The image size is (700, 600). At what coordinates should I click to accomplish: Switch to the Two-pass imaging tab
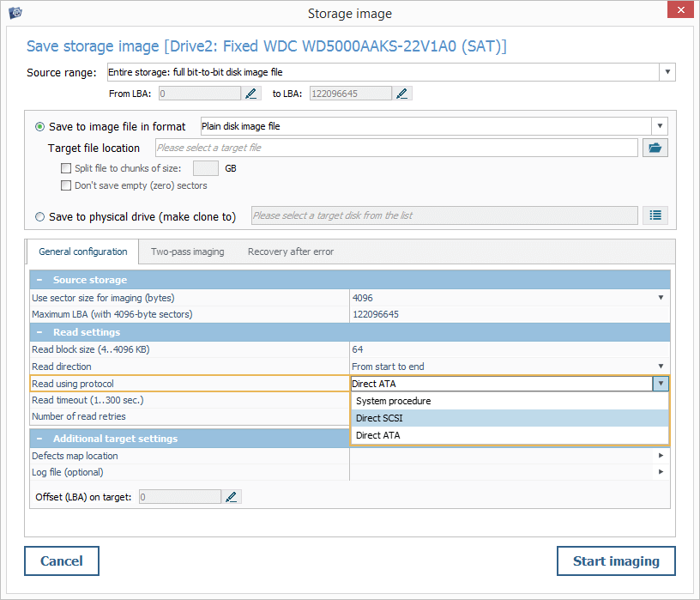tap(187, 252)
